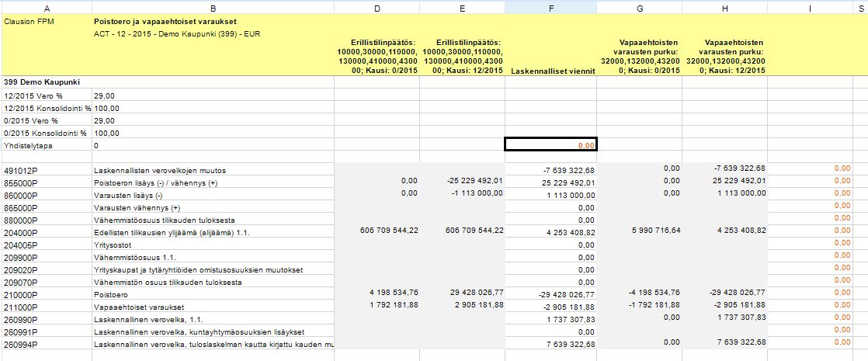Click 606 709 544,22 in column E

point(474,230)
